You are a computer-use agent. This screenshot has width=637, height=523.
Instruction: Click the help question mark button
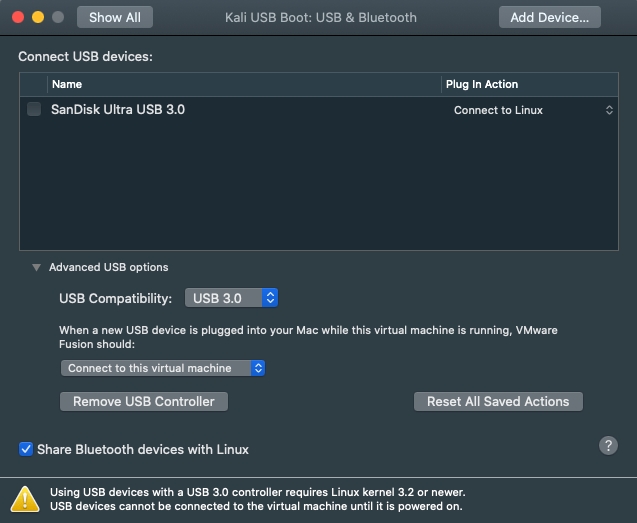click(608, 446)
